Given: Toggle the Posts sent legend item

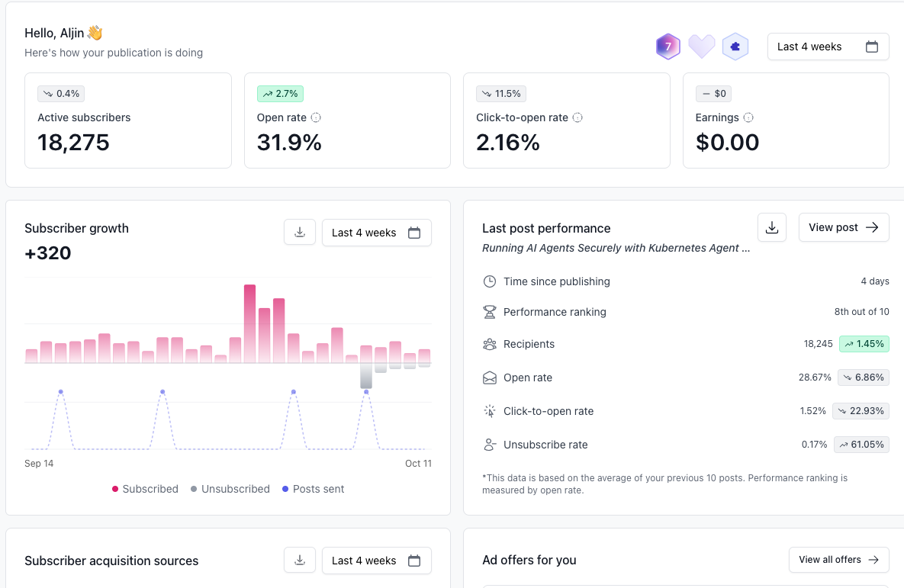Looking at the screenshot, I should [x=313, y=489].
